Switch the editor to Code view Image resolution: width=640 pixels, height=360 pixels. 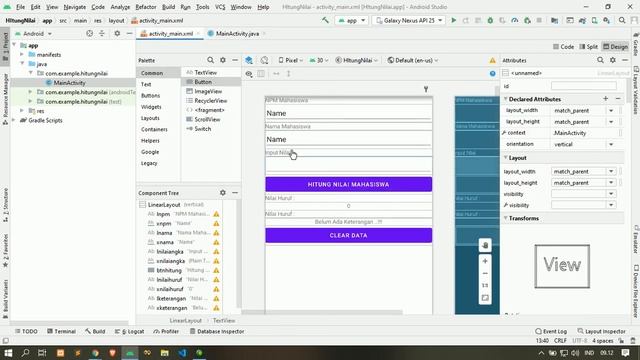[563, 47]
